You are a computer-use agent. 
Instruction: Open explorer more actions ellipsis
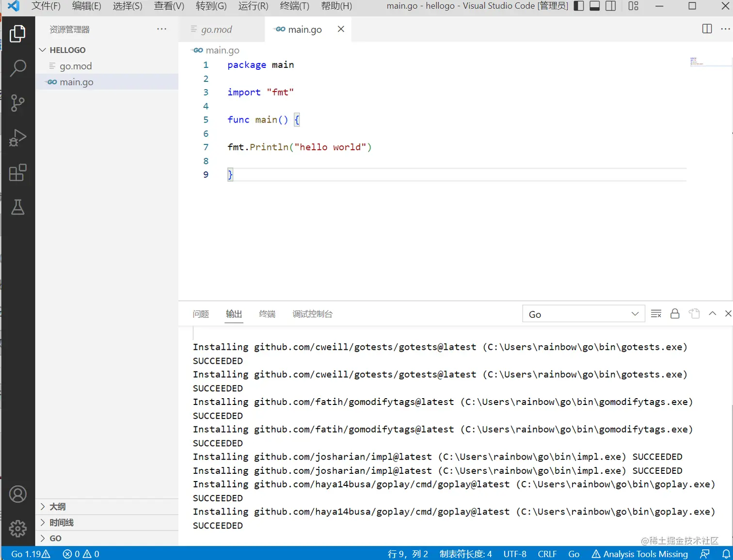click(x=161, y=29)
